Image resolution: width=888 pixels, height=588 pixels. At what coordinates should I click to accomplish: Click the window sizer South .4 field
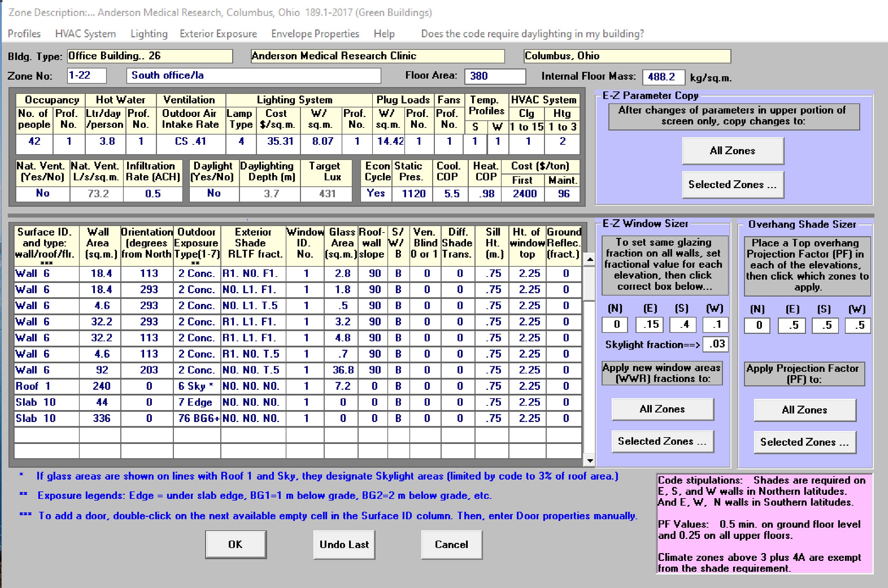683,325
